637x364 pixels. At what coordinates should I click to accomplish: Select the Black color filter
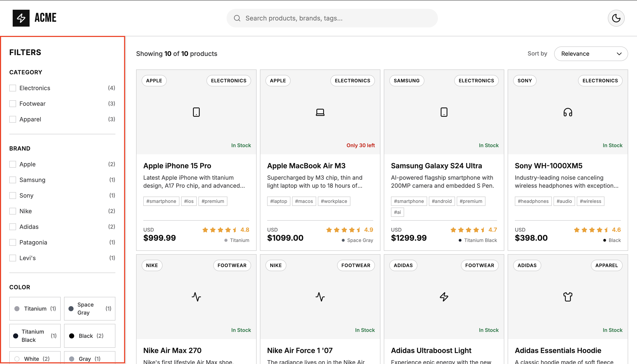(x=90, y=336)
